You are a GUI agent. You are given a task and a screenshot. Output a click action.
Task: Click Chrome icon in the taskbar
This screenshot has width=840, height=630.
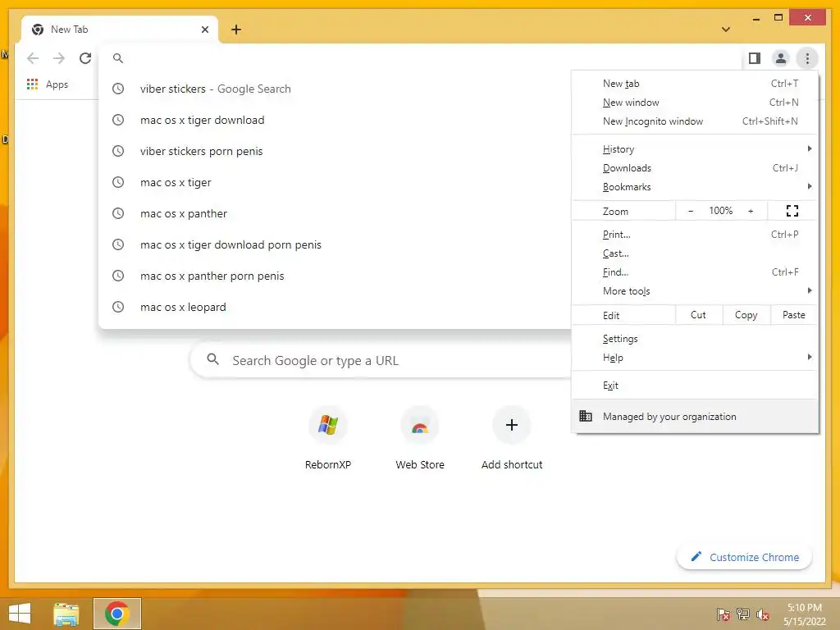(x=117, y=614)
